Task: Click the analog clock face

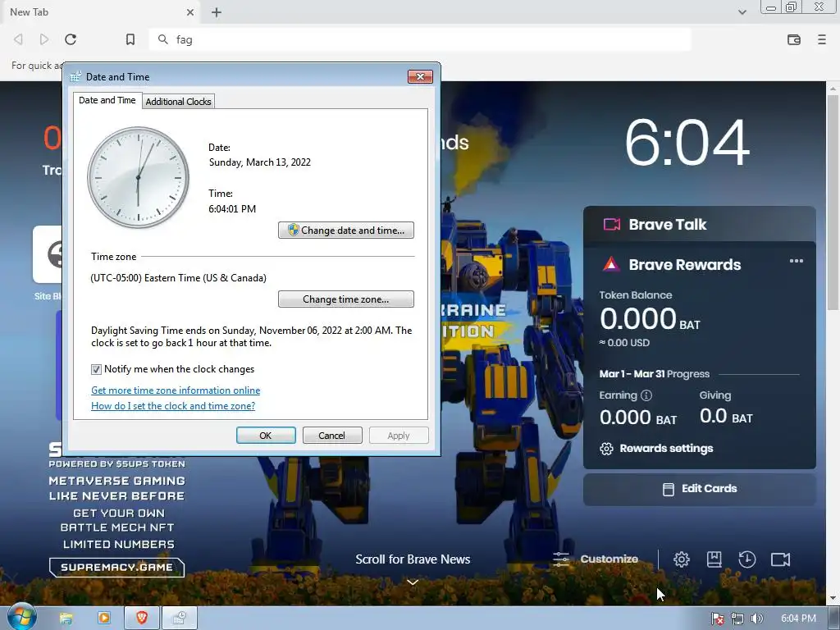Action: (138, 177)
